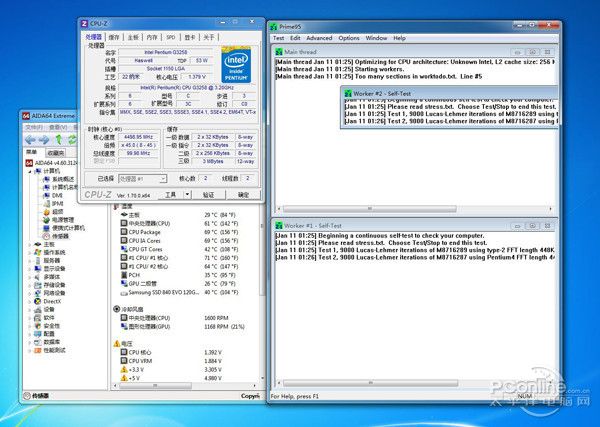The image size is (600, 427).
Task: Select the 性能测试 benchmark tree item
Action: (54, 350)
